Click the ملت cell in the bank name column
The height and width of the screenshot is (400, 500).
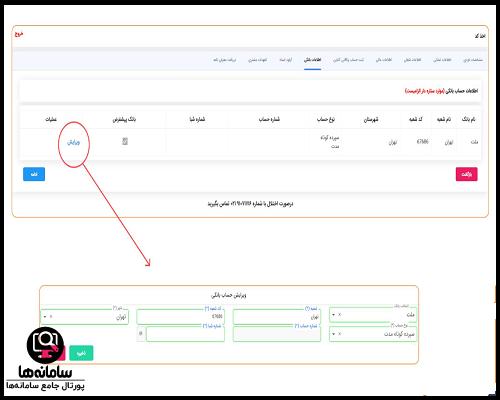point(474,142)
